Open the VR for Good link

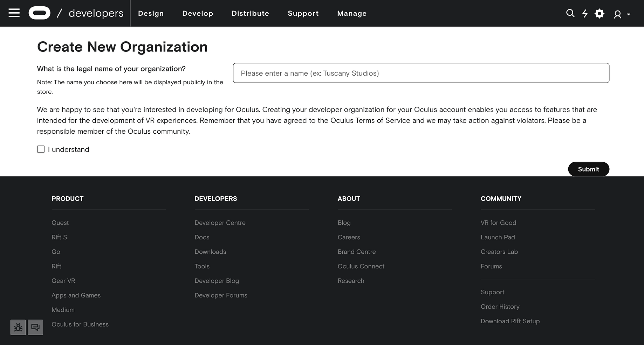[x=499, y=223]
